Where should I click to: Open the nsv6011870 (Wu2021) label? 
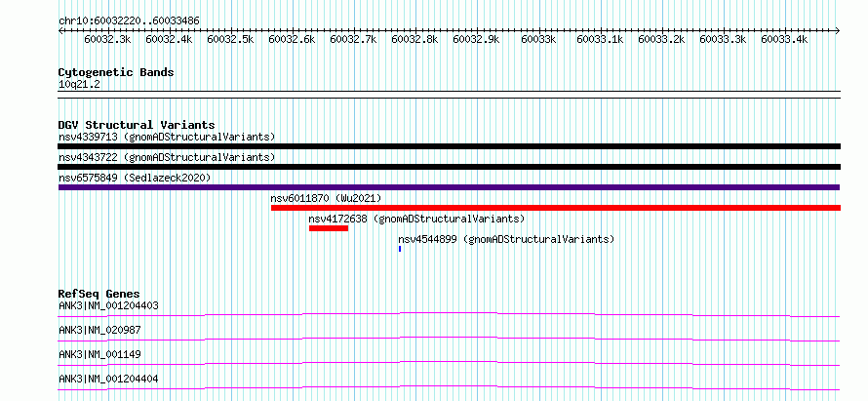pyautogui.click(x=326, y=198)
